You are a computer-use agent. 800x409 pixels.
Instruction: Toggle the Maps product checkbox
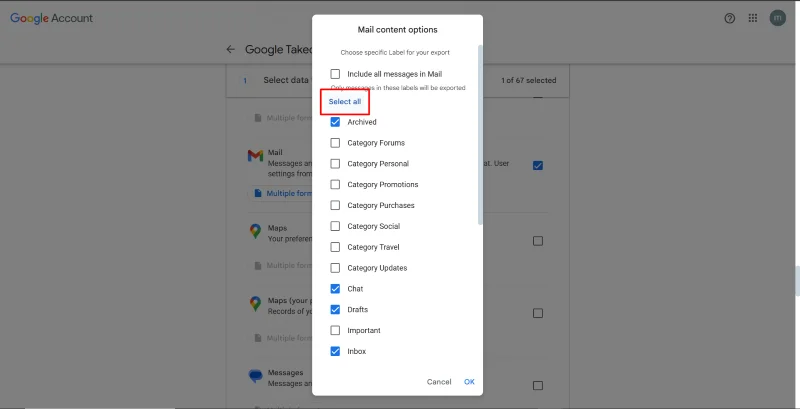click(x=538, y=241)
